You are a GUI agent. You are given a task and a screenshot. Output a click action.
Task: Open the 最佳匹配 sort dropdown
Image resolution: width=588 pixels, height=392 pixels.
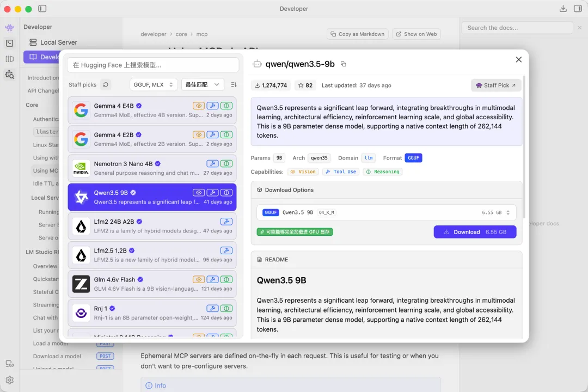[x=203, y=85]
